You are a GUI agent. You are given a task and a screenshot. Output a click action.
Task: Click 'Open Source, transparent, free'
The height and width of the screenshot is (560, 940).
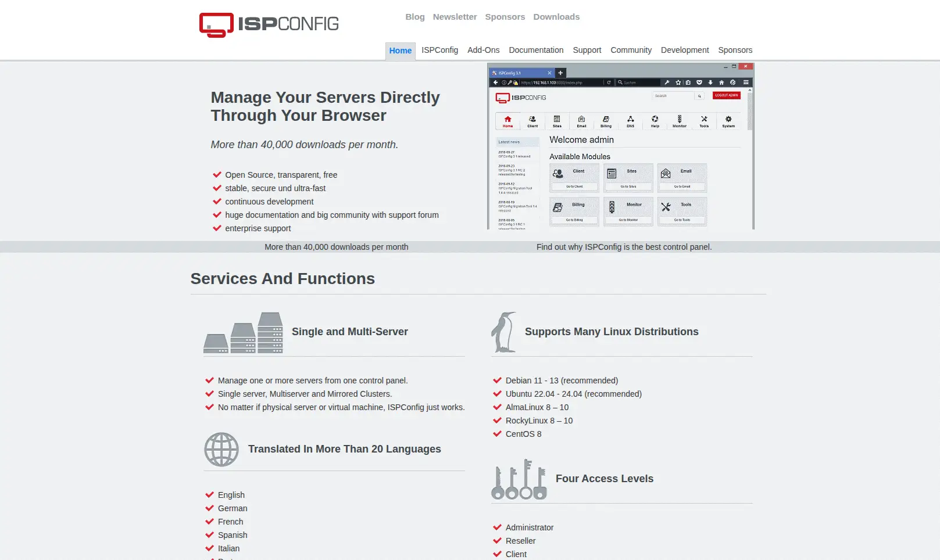(281, 175)
